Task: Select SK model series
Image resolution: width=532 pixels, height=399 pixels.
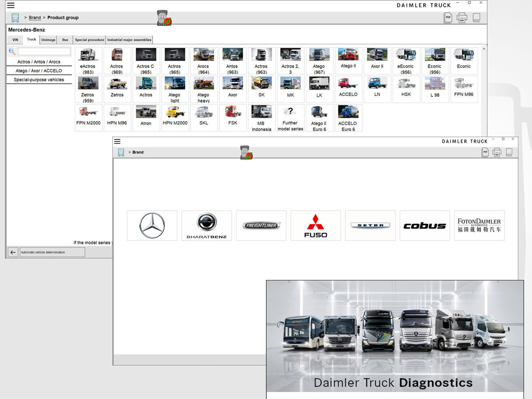Action: [262, 89]
